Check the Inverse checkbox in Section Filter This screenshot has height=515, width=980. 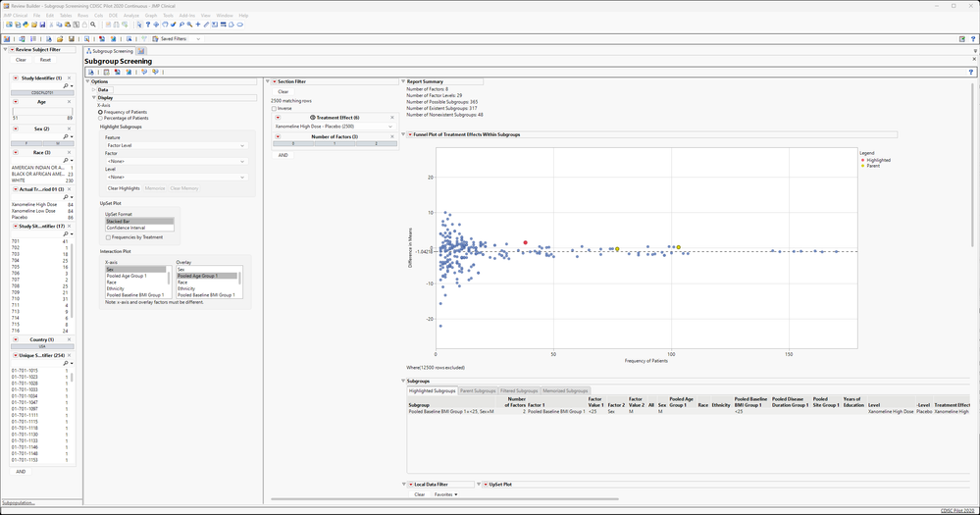coord(274,108)
